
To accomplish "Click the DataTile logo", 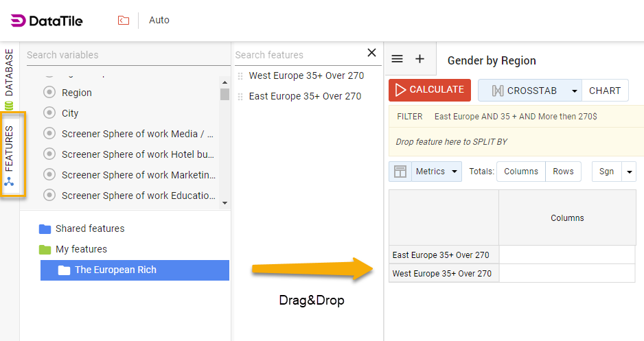I will [x=47, y=21].
